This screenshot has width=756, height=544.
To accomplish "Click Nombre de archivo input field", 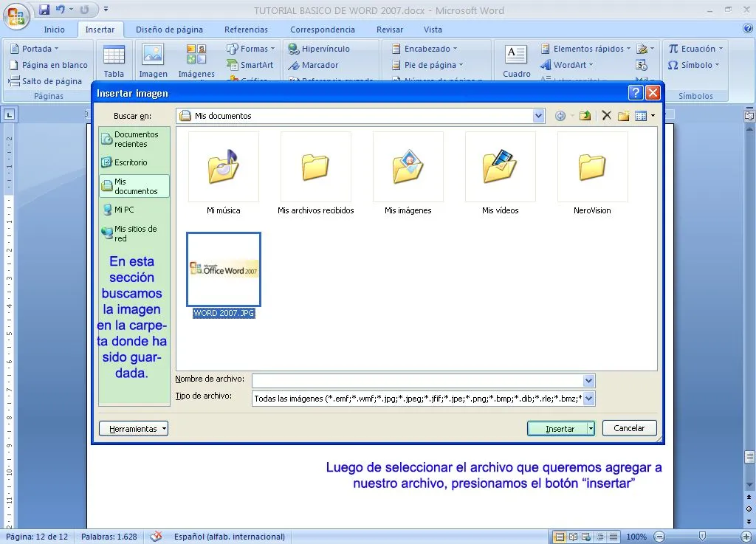I will tap(418, 381).
